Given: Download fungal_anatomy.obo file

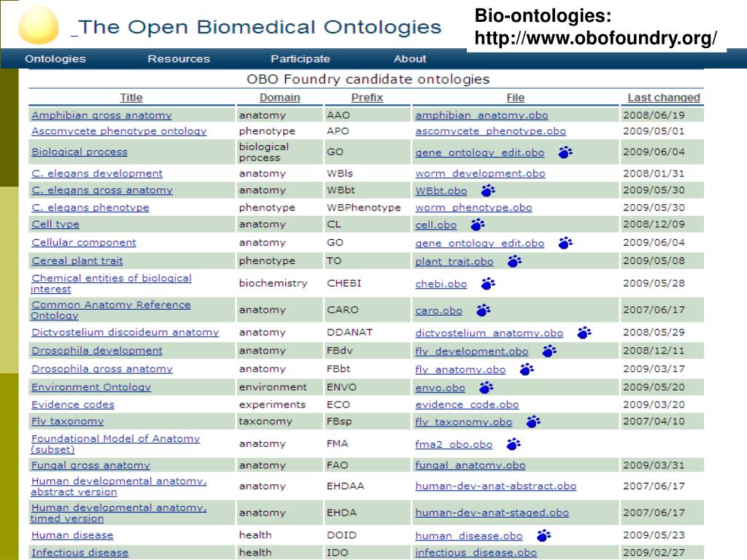Looking at the screenshot, I should pyautogui.click(x=471, y=465).
